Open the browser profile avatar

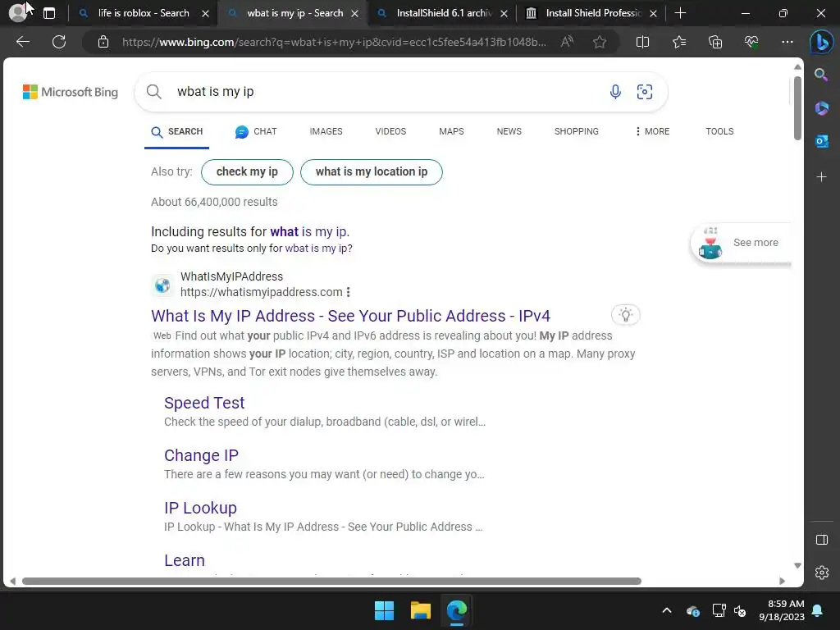point(18,13)
